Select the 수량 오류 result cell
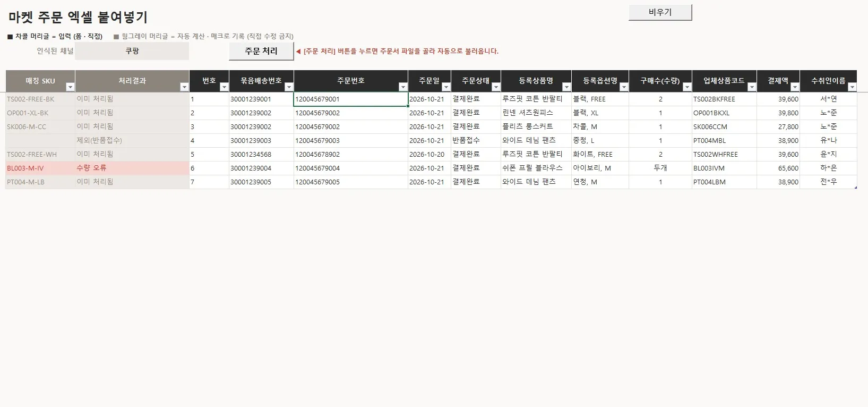This screenshot has width=868, height=407. [132, 168]
